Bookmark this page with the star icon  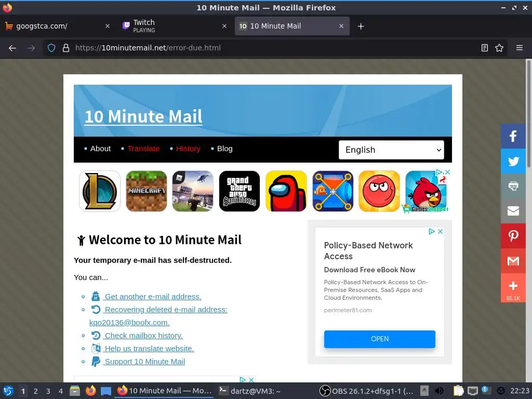point(499,48)
